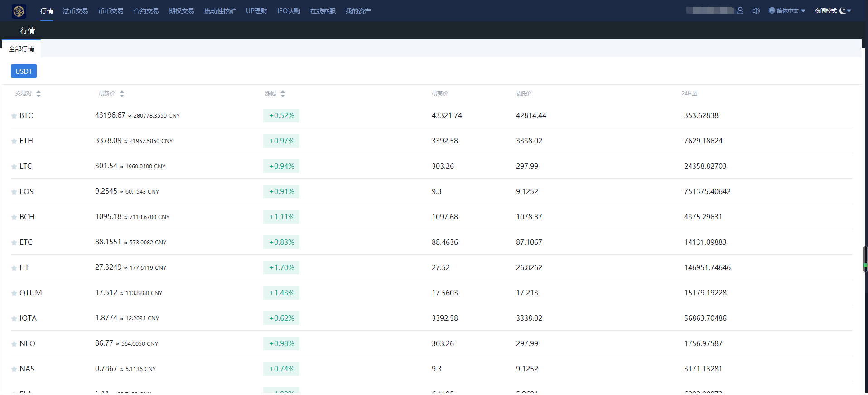Click the exchange logo in the header
Screen dimensions: 868x395
pos(19,11)
